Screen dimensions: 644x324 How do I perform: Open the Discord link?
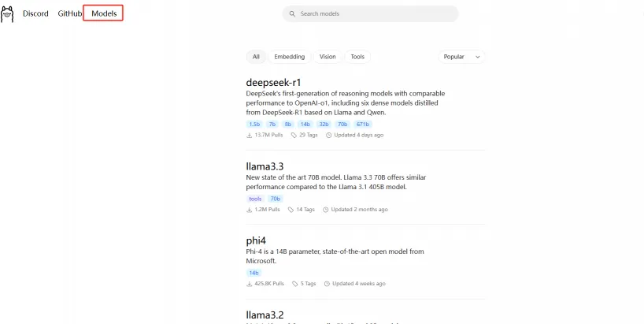(35, 13)
